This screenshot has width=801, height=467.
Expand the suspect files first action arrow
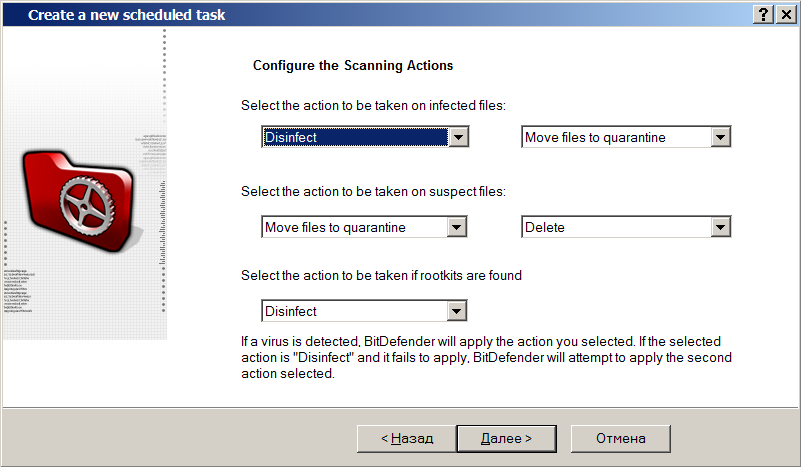(x=458, y=228)
